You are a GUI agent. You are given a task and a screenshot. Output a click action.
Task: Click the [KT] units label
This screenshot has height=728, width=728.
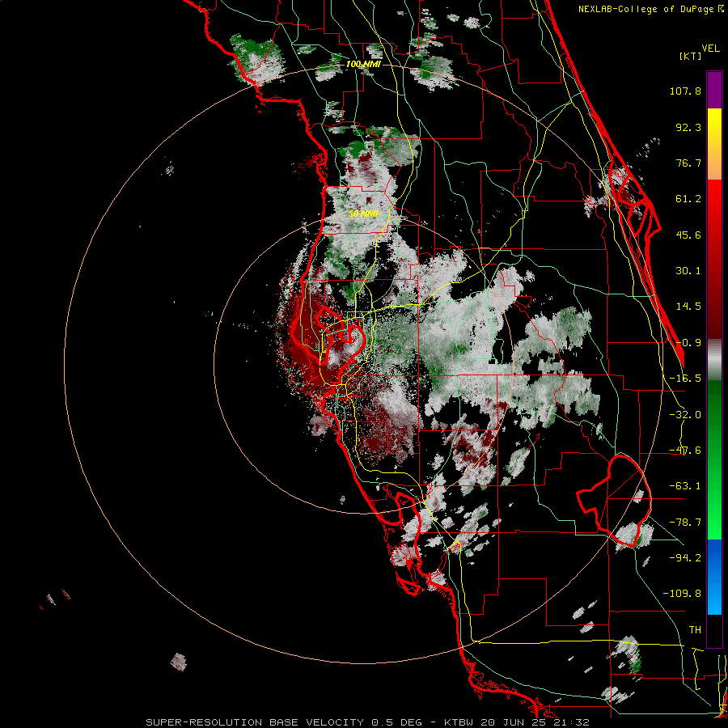[x=691, y=56]
